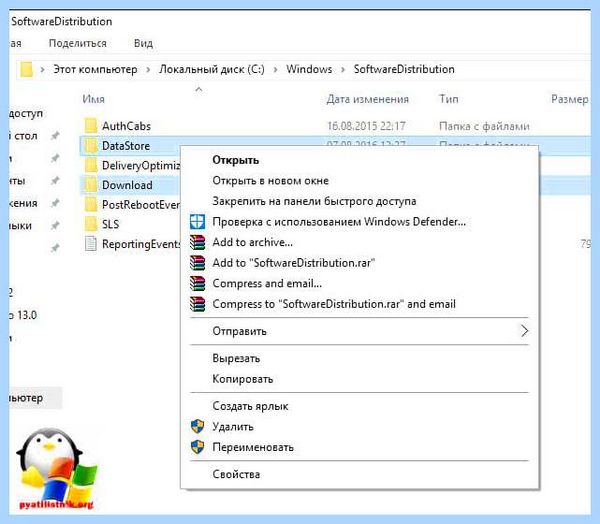Click Локальный диск (C:) breadcrumb

pyautogui.click(x=212, y=69)
